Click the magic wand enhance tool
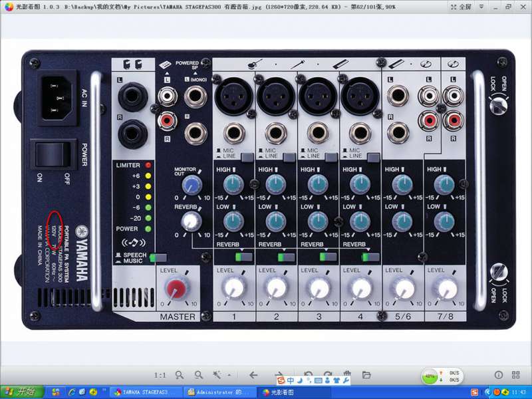 click(x=216, y=375)
